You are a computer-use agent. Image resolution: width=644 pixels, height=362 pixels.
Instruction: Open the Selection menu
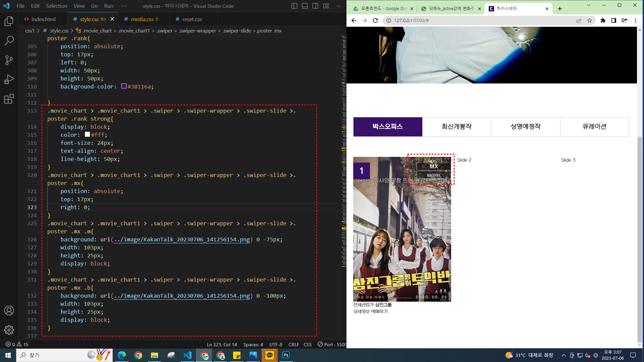[56, 6]
